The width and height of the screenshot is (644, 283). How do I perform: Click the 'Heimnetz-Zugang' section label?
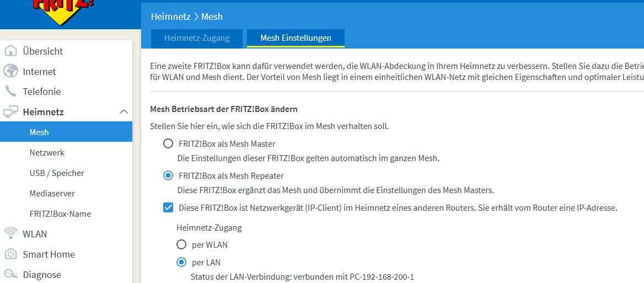(209, 227)
